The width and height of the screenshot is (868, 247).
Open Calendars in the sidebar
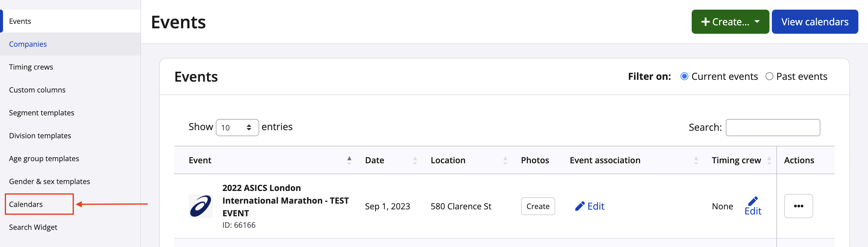click(26, 204)
